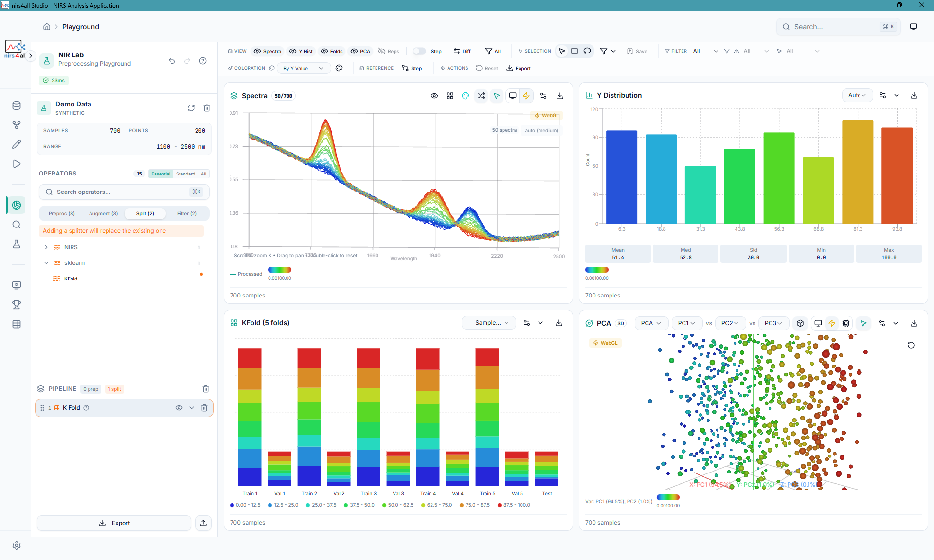Open the PC2 axis dropdown

click(730, 323)
